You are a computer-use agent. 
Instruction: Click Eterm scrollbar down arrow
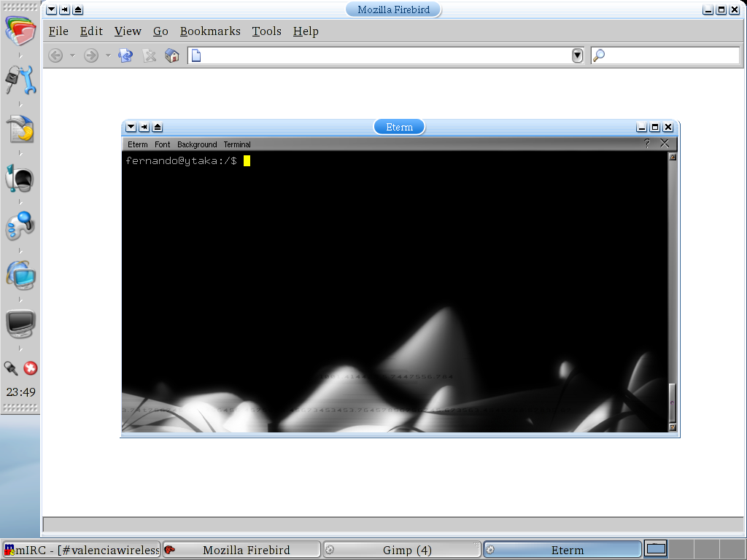point(673,427)
